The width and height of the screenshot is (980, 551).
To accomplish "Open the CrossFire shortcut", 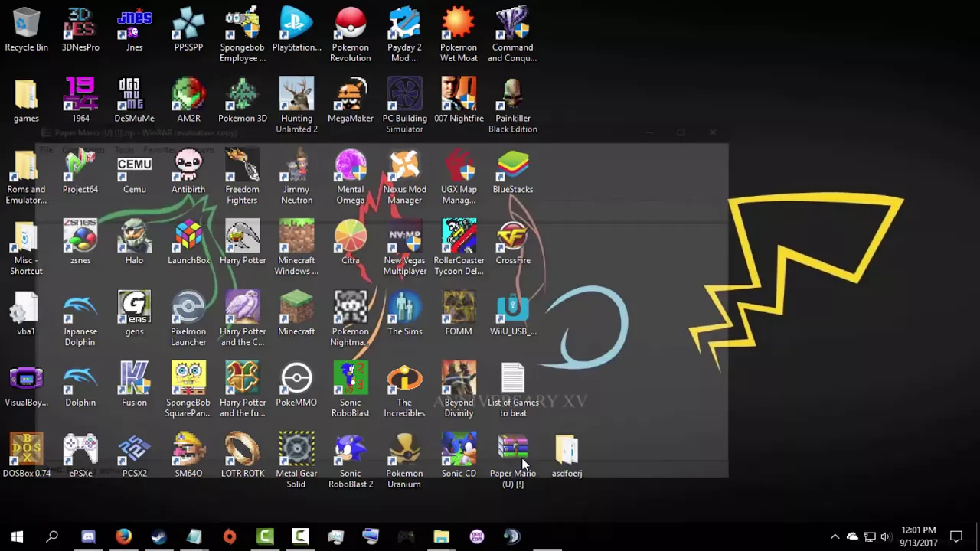I will (x=513, y=243).
